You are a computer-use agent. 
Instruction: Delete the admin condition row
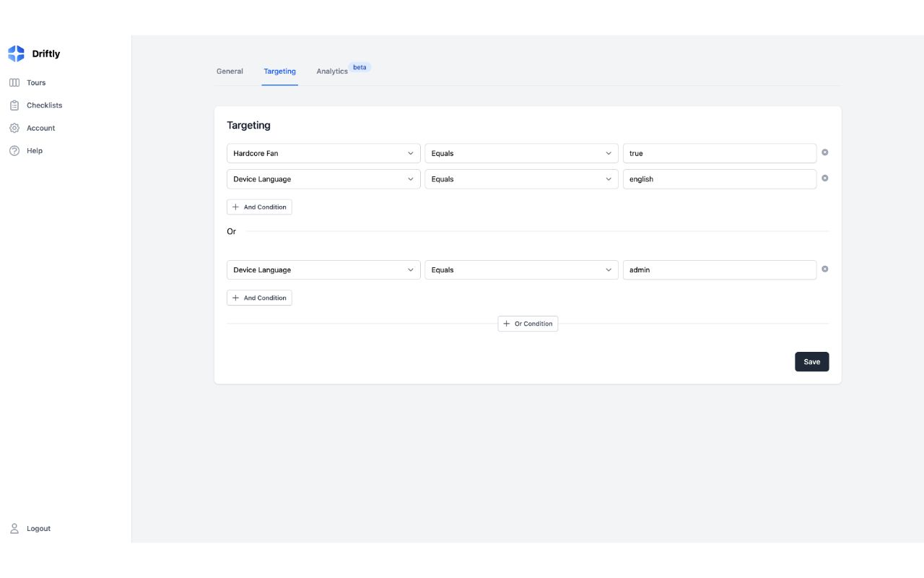[825, 269]
